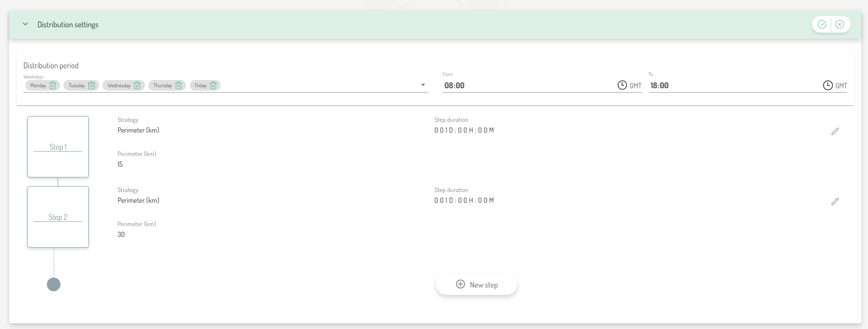Confirm distribution settings with the checkmark icon

[822, 24]
